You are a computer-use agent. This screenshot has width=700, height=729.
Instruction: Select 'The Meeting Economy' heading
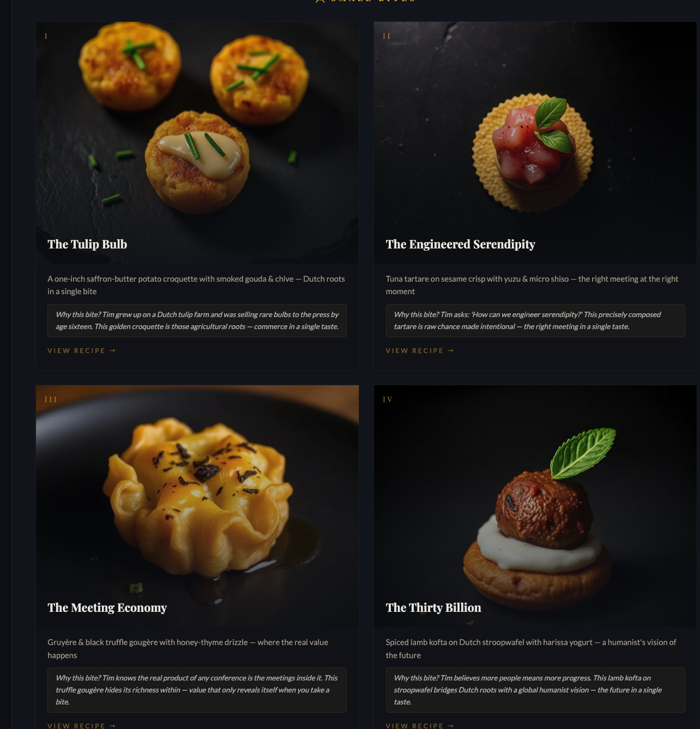click(x=107, y=607)
